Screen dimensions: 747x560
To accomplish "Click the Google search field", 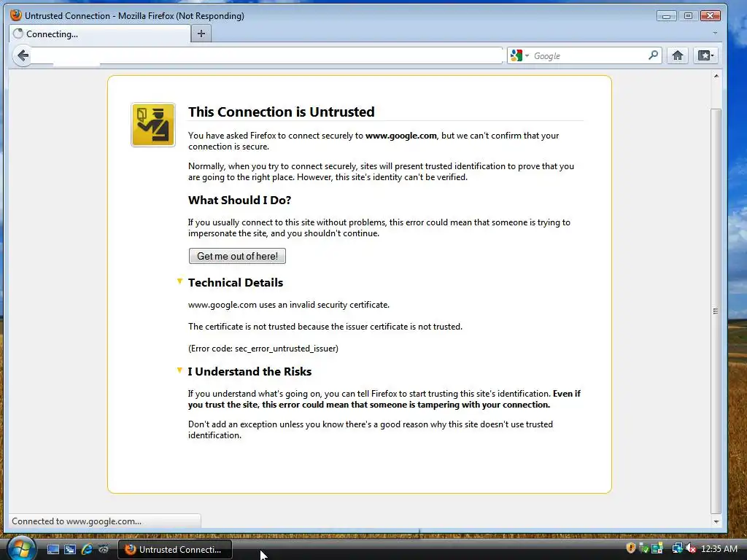I will (x=589, y=55).
